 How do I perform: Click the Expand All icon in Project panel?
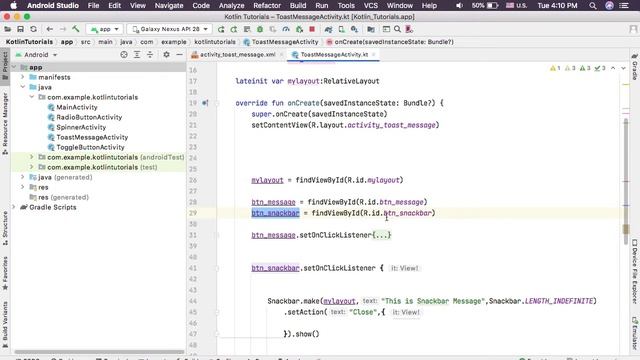click(x=137, y=55)
